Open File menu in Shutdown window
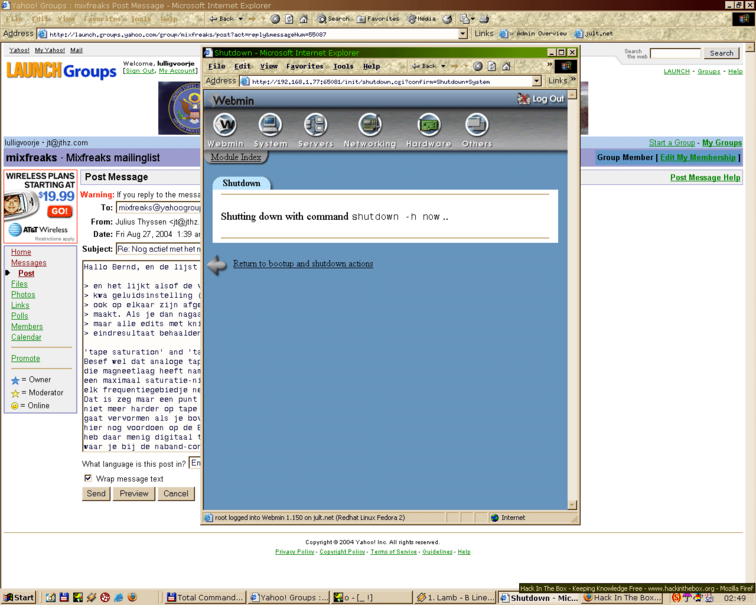 (216, 67)
